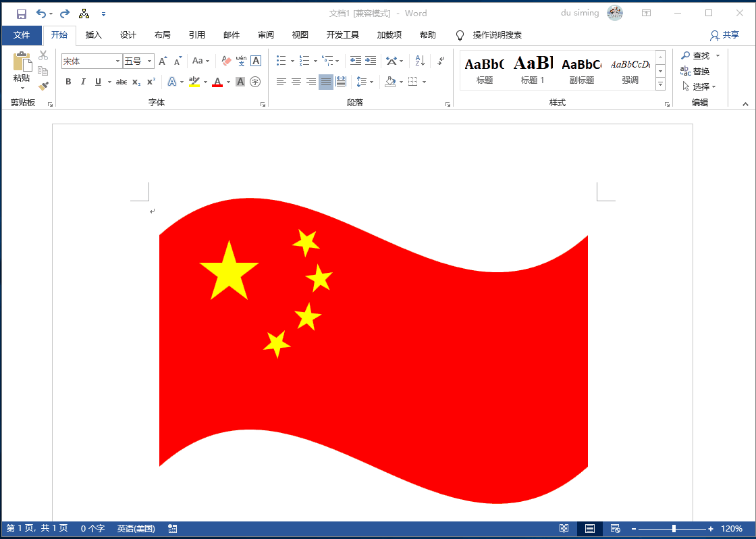Image resolution: width=756 pixels, height=539 pixels.
Task: Toggle strikethrough (abc) formatting
Action: 122,82
